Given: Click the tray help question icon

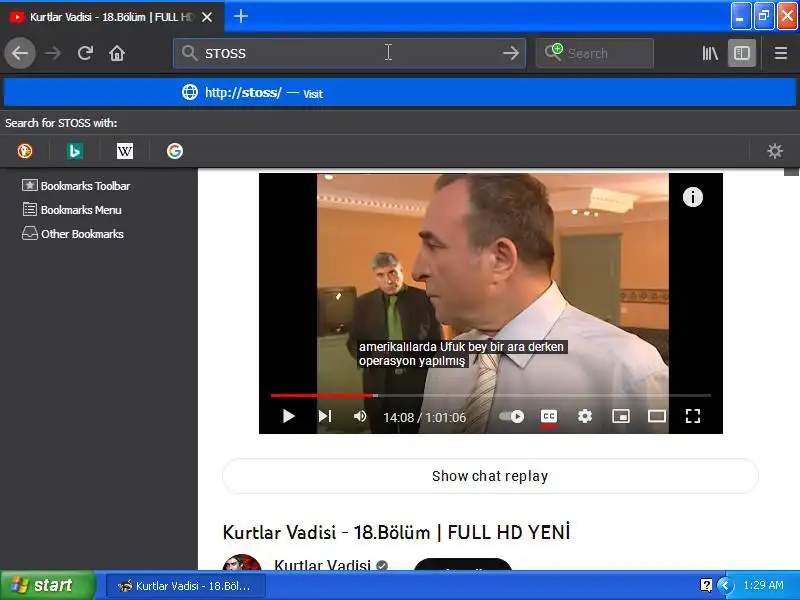Looking at the screenshot, I should [706, 585].
